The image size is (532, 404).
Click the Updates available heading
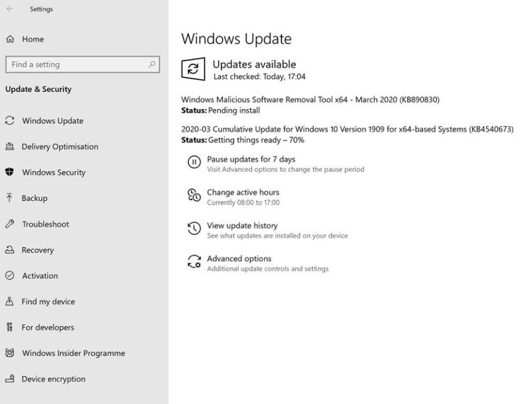click(254, 64)
